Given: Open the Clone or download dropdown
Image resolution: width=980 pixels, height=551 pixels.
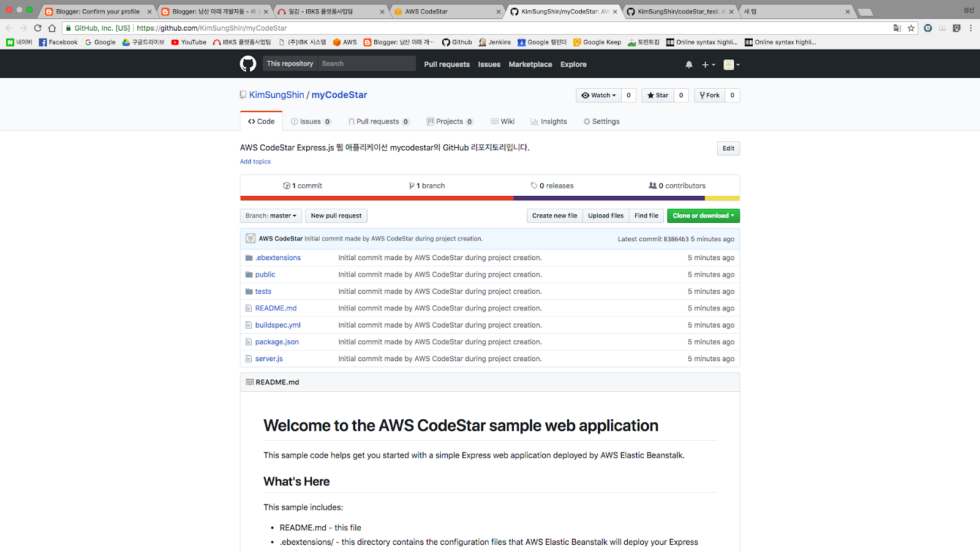Looking at the screenshot, I should tap(703, 216).
